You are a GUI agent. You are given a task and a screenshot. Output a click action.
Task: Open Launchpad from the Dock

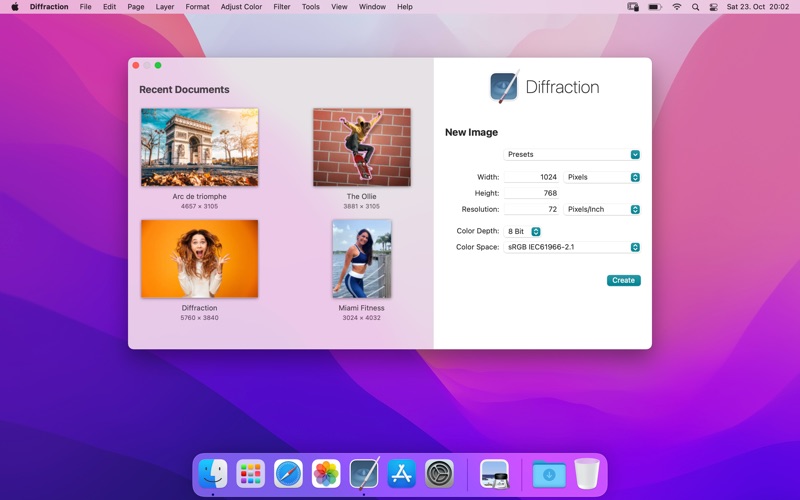250,473
